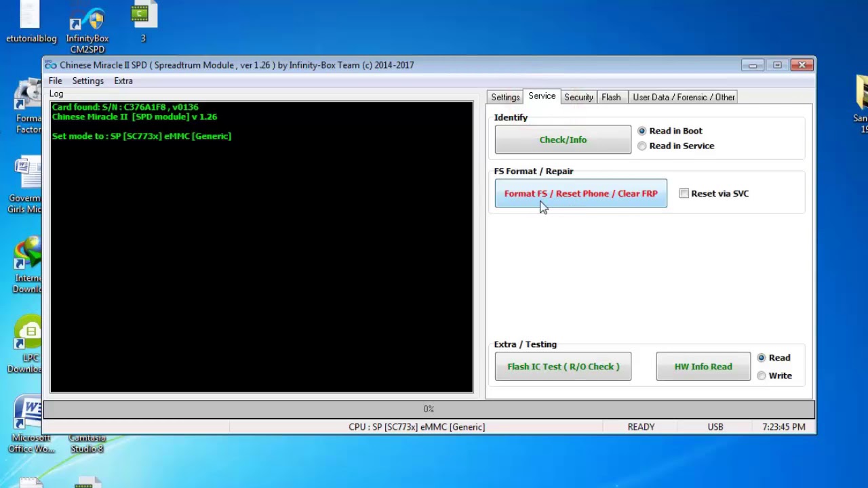Open the Internet Download desktop shortcut
Image resolution: width=868 pixels, height=488 pixels.
tap(28, 264)
